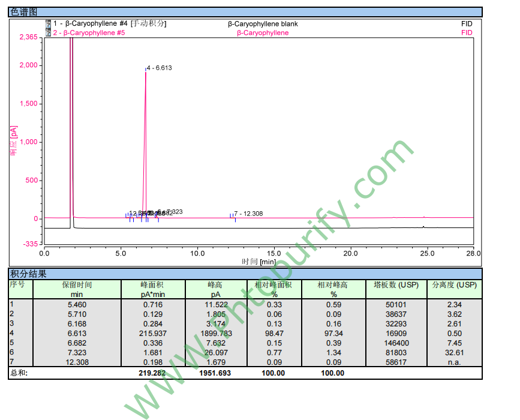The width and height of the screenshot is (520, 420).
Task: Click the 峰高 column header
Action: click(x=215, y=285)
